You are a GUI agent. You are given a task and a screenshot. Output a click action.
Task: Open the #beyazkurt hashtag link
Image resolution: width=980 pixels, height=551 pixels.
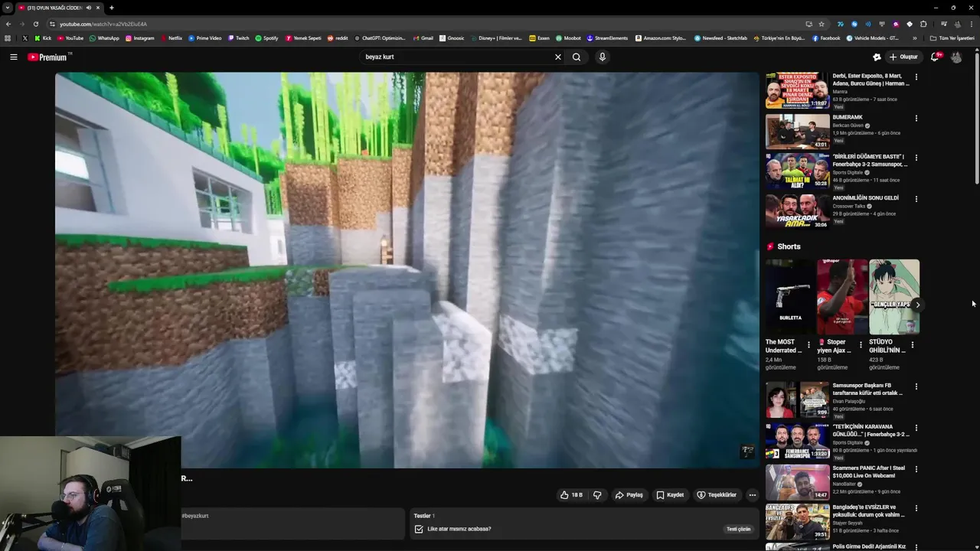point(195,516)
